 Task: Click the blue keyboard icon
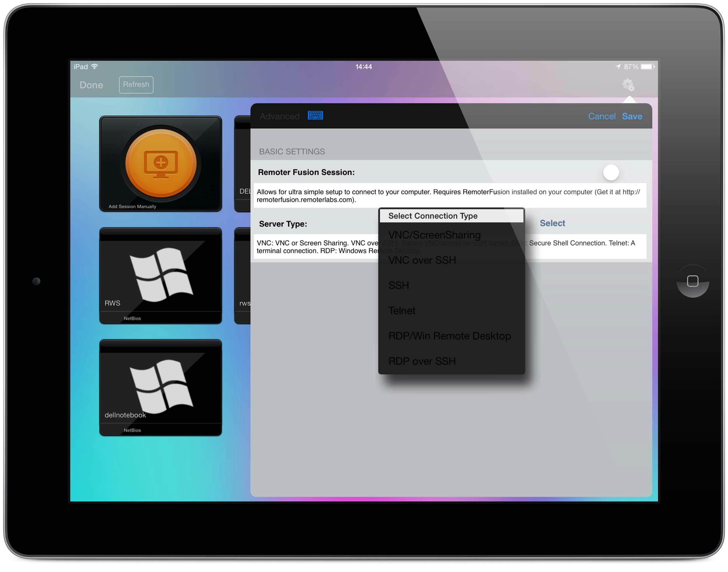point(315,115)
